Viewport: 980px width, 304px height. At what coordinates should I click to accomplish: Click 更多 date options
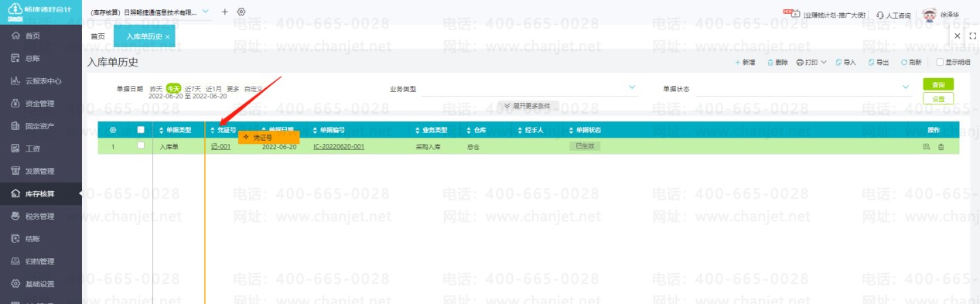233,89
